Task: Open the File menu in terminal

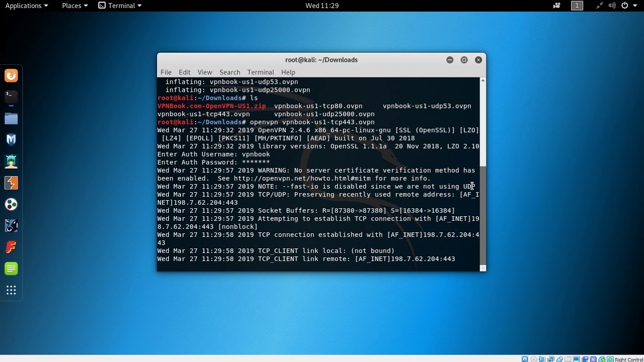Action: [166, 72]
